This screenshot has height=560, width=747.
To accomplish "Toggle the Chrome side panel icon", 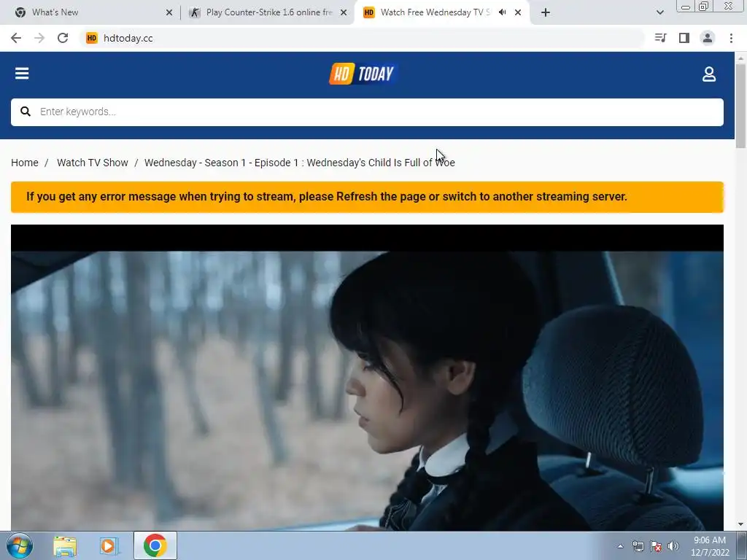I will click(x=684, y=38).
